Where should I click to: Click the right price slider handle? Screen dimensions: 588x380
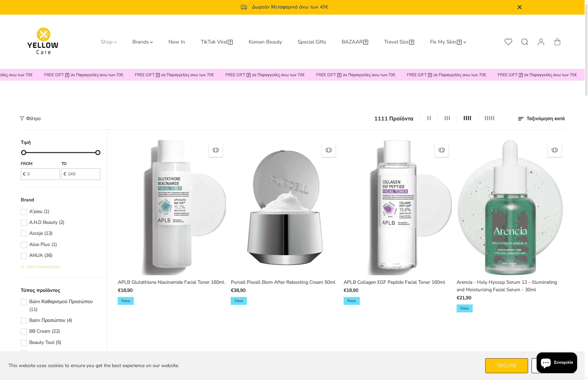coord(98,153)
